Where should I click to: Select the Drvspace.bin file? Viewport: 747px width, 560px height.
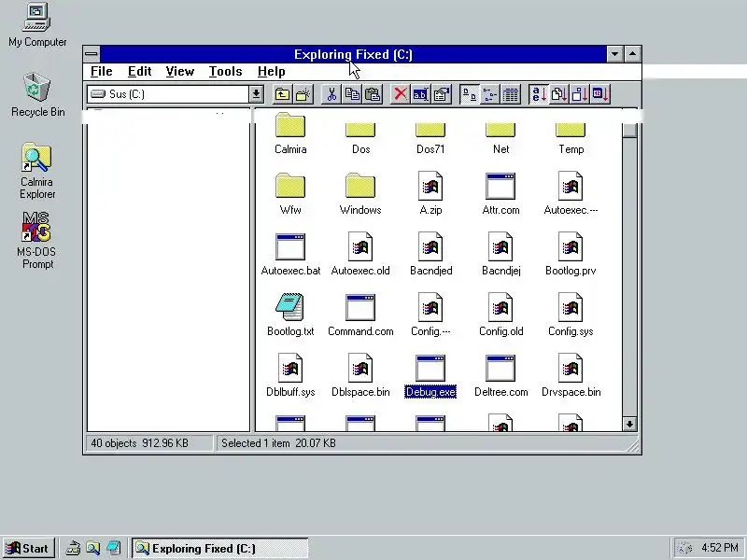pyautogui.click(x=571, y=376)
